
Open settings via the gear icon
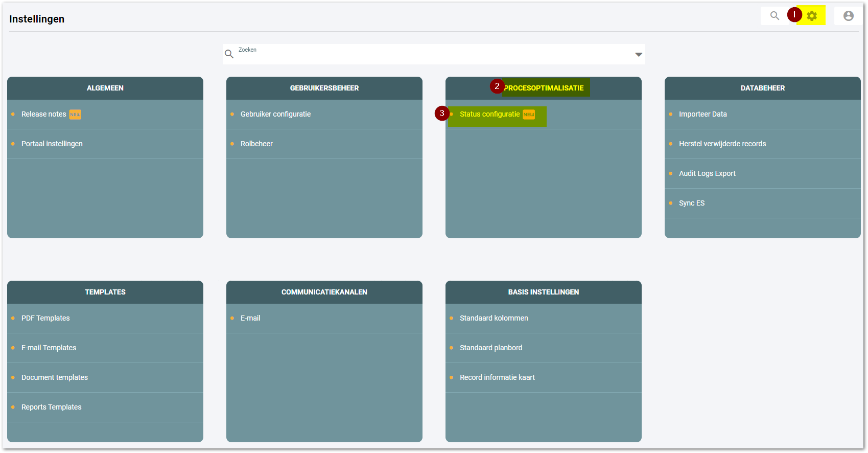(x=812, y=16)
